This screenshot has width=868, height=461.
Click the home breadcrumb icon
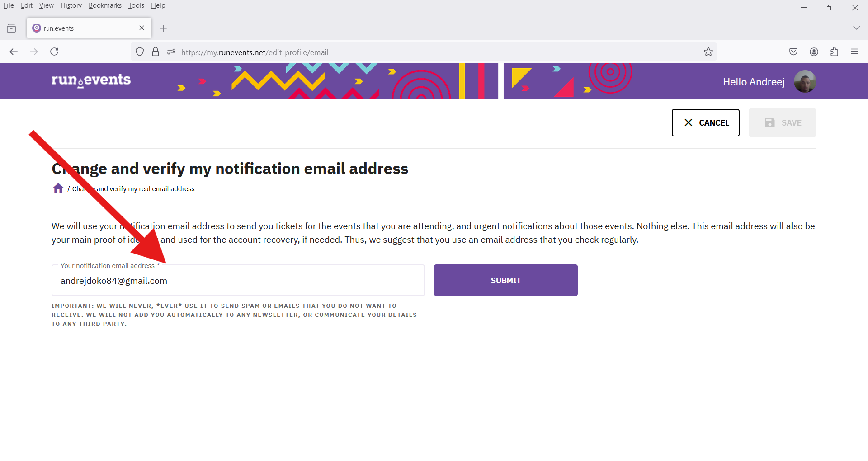(x=58, y=188)
